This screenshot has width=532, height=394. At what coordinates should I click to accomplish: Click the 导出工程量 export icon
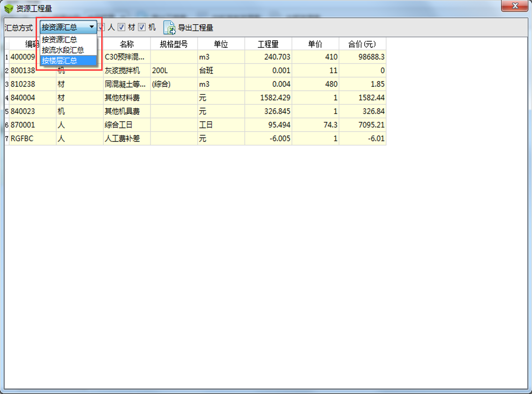click(169, 28)
